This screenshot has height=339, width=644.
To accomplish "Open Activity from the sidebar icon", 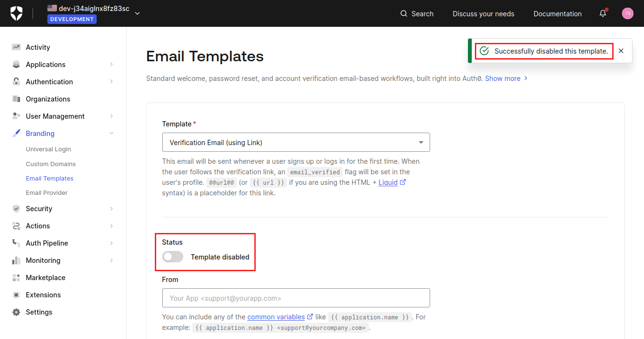I will [17, 47].
